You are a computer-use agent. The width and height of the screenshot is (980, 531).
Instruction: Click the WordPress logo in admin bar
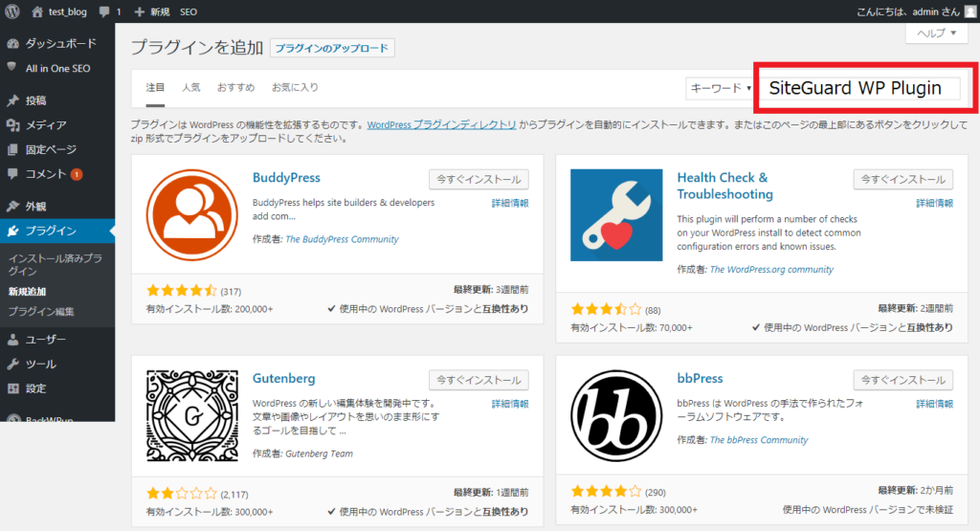(12, 11)
